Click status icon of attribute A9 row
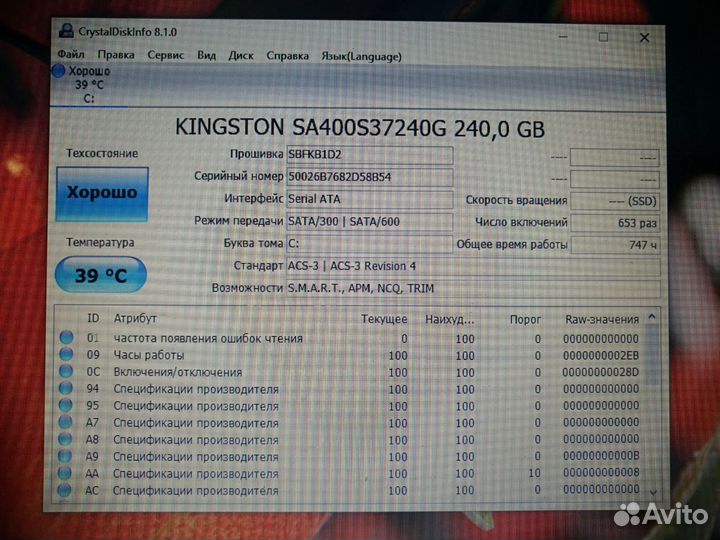The height and width of the screenshot is (540, 720). (65, 456)
